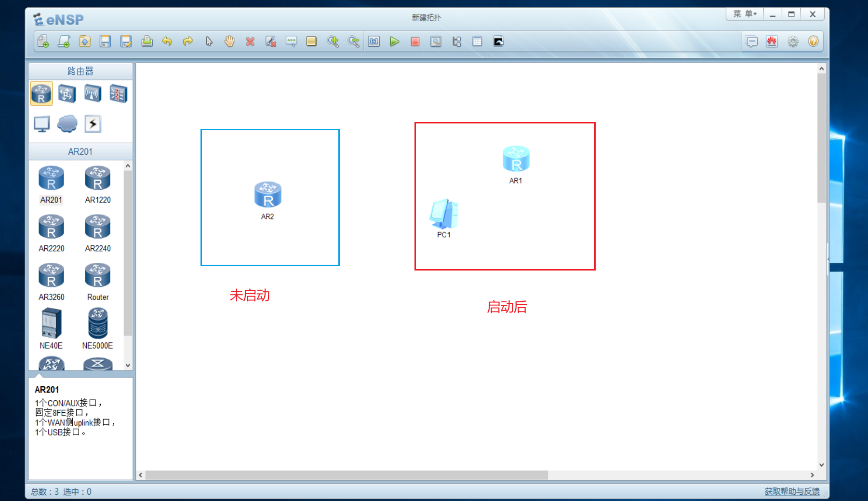Select the PC1 device on canvas
Image resolution: width=868 pixels, height=501 pixels.
(444, 214)
